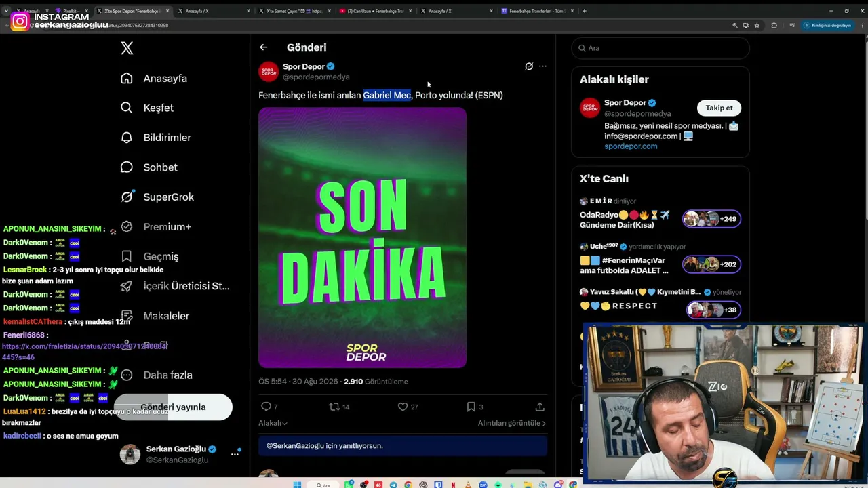Focus the Ara search field

pyautogui.click(x=660, y=48)
